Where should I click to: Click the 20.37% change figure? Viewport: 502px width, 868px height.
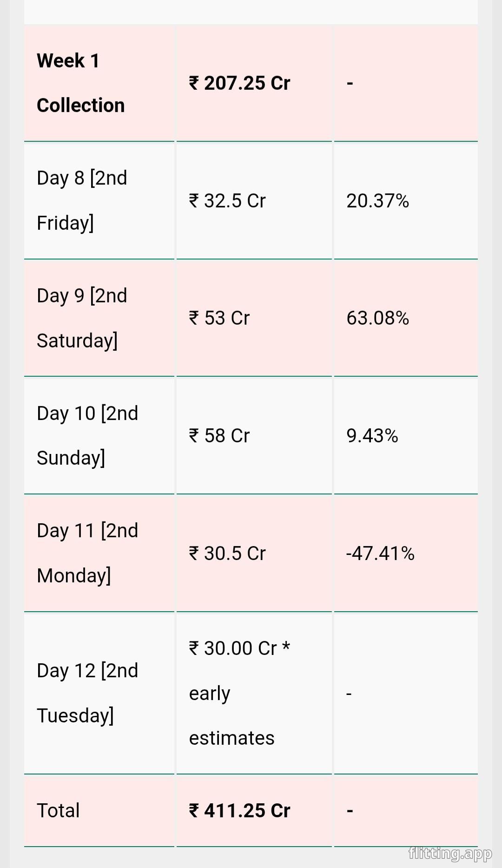377,201
